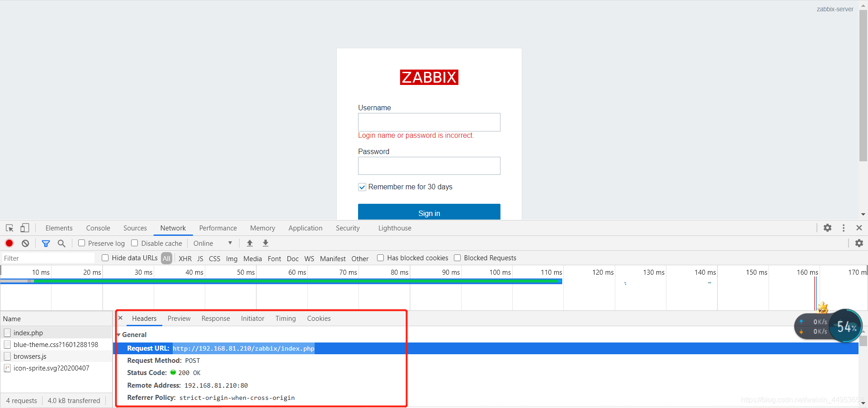Open the Lighthouse tab
This screenshot has height=408, width=868.
click(x=395, y=228)
